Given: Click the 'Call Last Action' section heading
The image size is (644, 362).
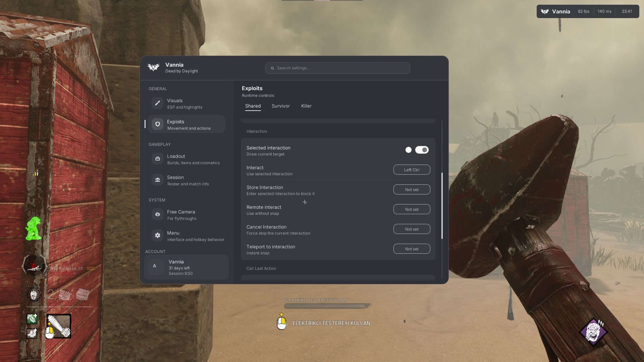Looking at the screenshot, I should [x=261, y=268].
